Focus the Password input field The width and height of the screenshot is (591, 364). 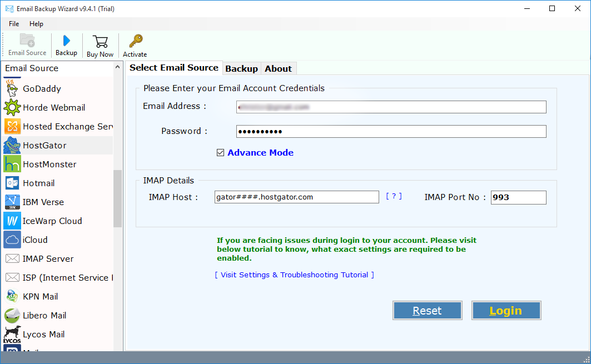[x=391, y=132]
